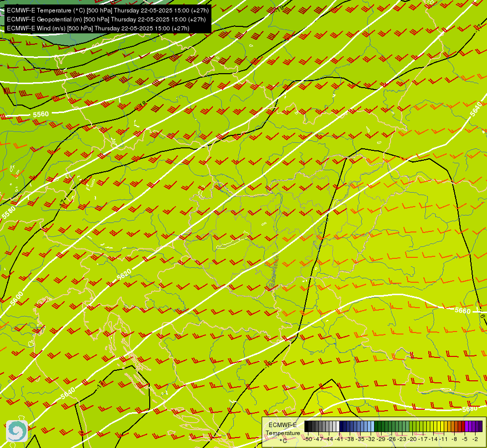Select the white swatch left of -41 tick
The width and height of the screenshot is (487, 448).
click(338, 426)
